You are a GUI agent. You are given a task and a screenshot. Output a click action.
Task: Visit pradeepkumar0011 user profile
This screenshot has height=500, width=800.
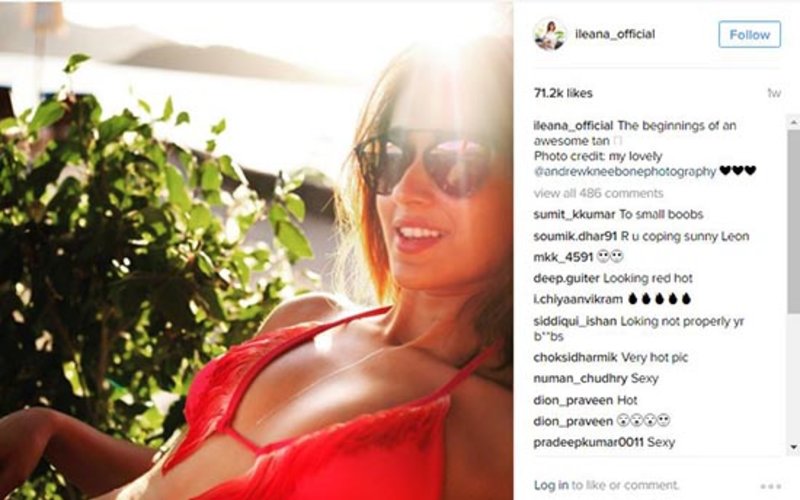[588, 442]
